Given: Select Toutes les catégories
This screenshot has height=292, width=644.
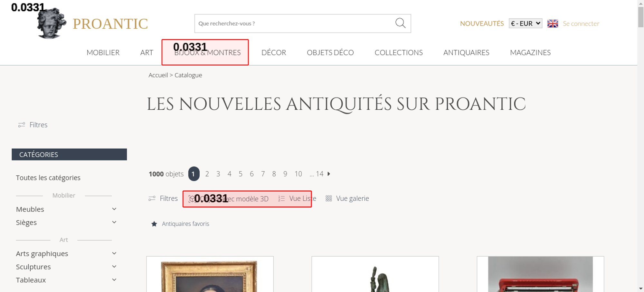Looking at the screenshot, I should pos(48,178).
